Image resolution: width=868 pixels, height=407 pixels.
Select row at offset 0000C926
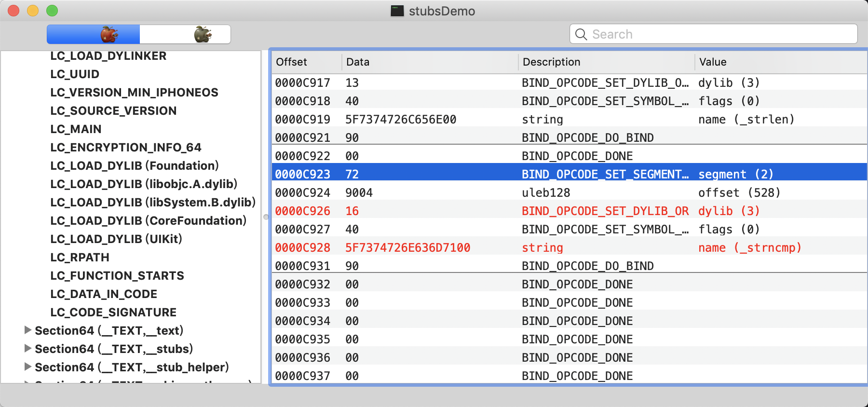click(303, 211)
